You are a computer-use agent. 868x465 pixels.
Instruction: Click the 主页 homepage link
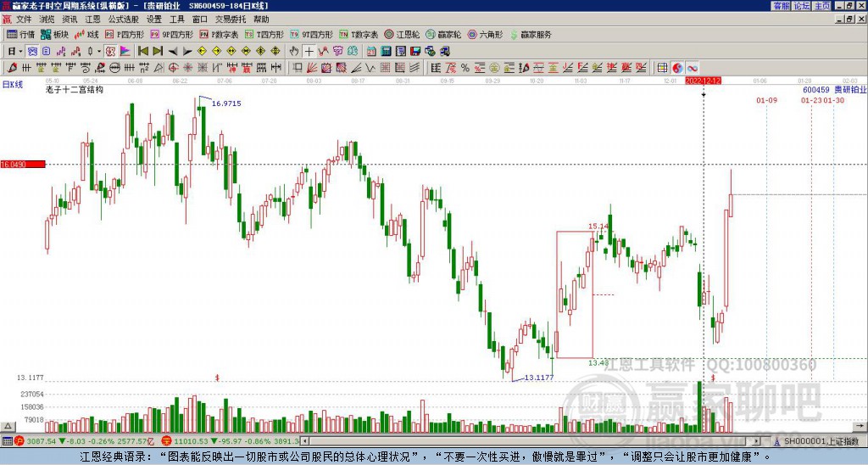click(822, 6)
